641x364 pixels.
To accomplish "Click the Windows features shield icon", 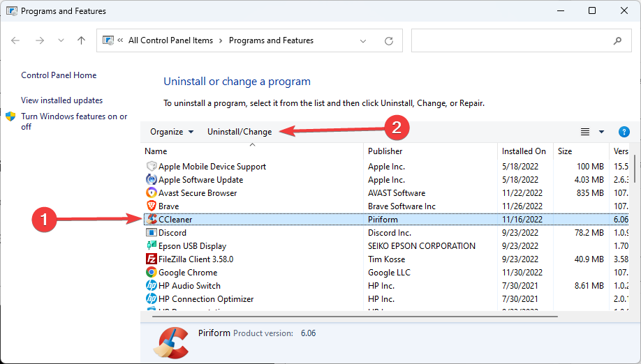I will [10, 116].
